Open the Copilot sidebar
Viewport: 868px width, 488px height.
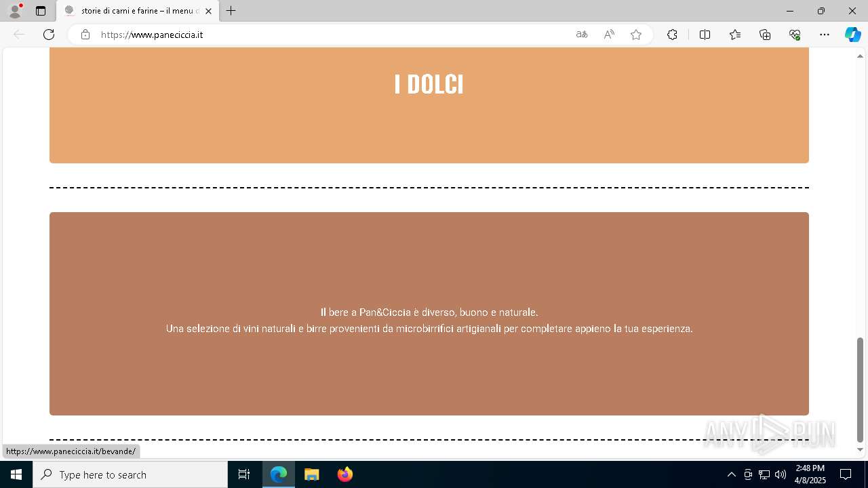click(852, 35)
